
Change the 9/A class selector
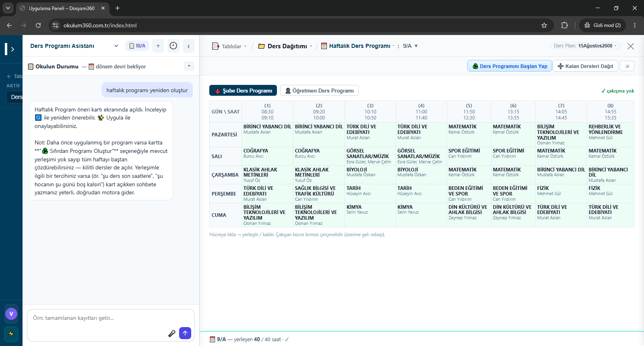[411, 46]
